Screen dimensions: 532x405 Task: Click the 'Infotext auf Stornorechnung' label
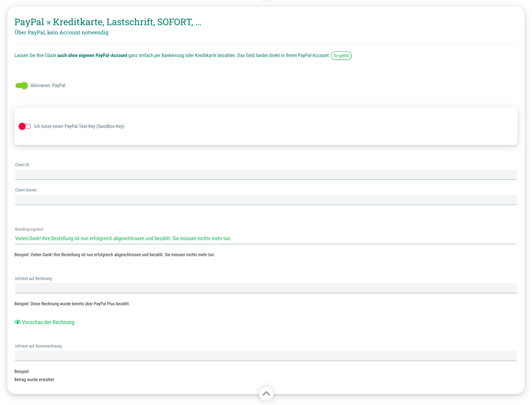[x=38, y=346]
